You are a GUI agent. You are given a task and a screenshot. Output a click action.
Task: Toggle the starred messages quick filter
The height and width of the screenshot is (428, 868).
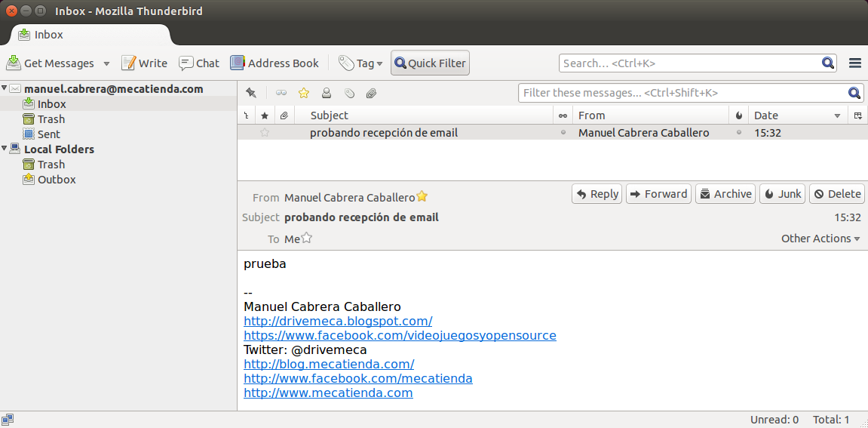(x=304, y=93)
